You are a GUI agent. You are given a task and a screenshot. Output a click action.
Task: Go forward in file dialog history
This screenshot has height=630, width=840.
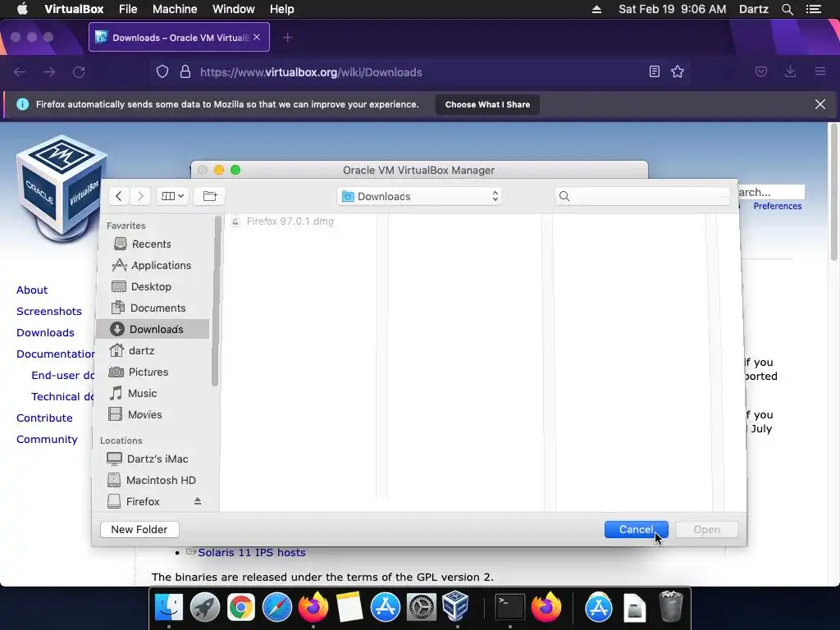pyautogui.click(x=140, y=196)
